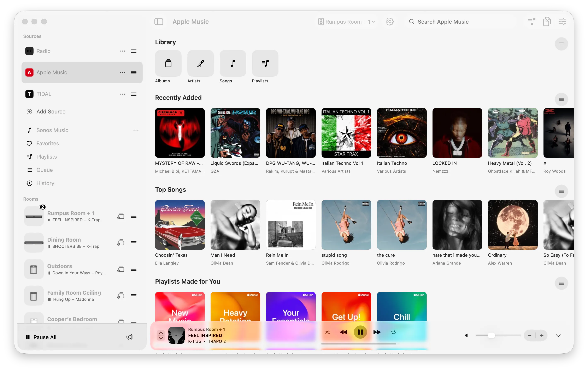The width and height of the screenshot is (588, 371).
Task: Open more options for Sonos Music
Action: click(136, 130)
